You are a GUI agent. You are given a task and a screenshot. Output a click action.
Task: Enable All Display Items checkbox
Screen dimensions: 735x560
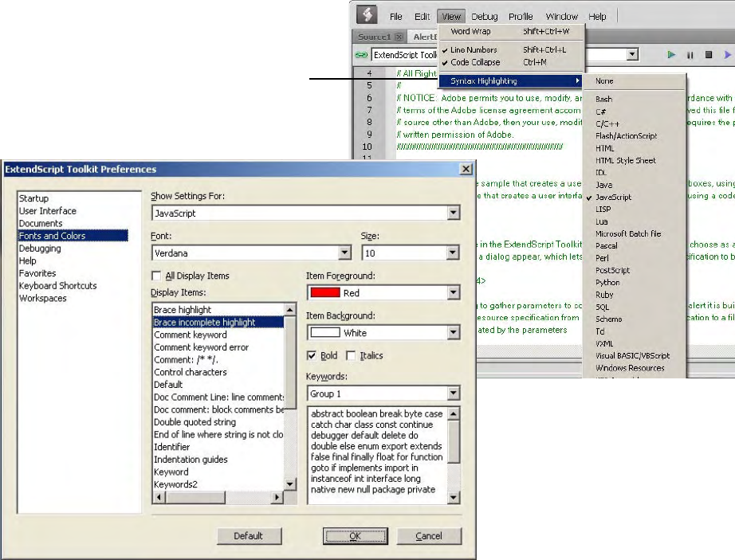(156, 276)
